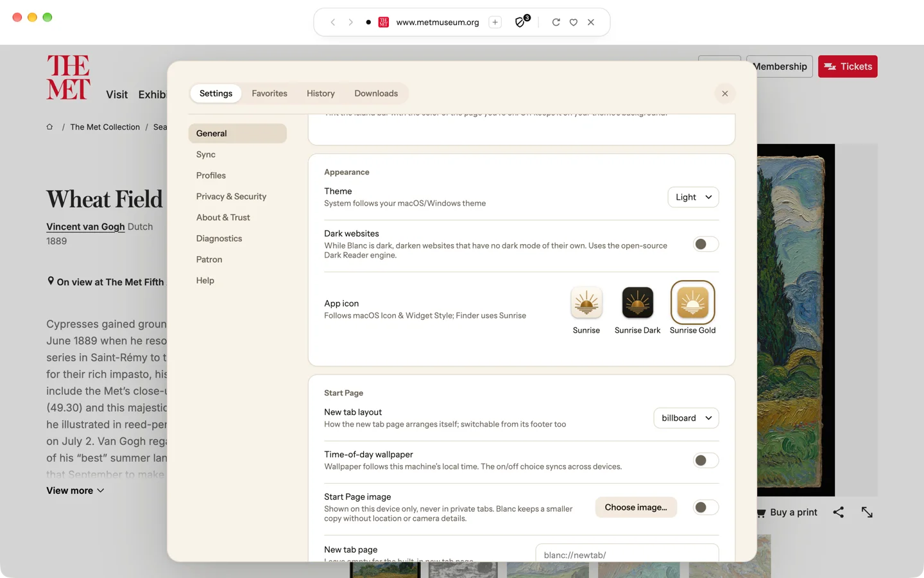This screenshot has width=924, height=578.
Task: Click the Tickets button
Action: coord(848,67)
